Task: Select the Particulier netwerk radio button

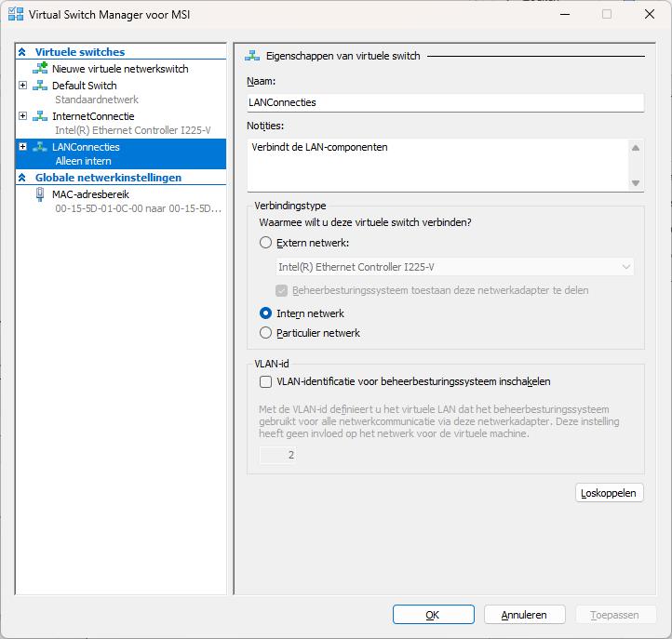Action: [265, 333]
